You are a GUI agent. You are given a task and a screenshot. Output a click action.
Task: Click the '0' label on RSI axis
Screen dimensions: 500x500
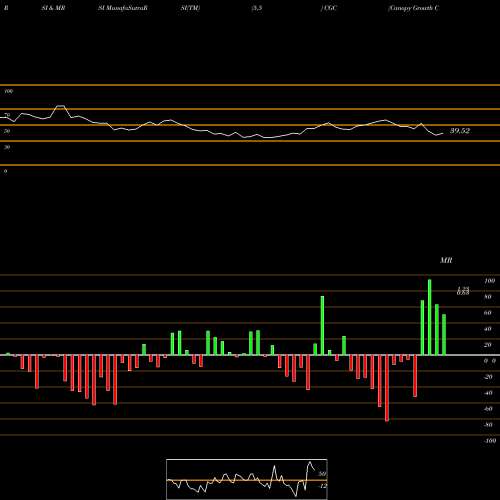pyautogui.click(x=5, y=171)
